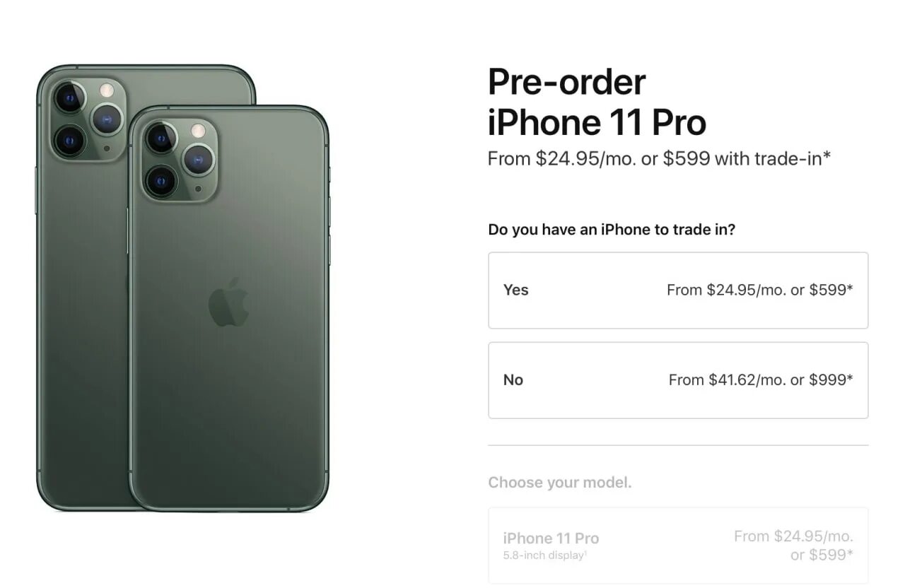Screen dimensions: 905x588
Task: Click the $24.95/mo. or $599 price in Yes option
Action: 760,290
